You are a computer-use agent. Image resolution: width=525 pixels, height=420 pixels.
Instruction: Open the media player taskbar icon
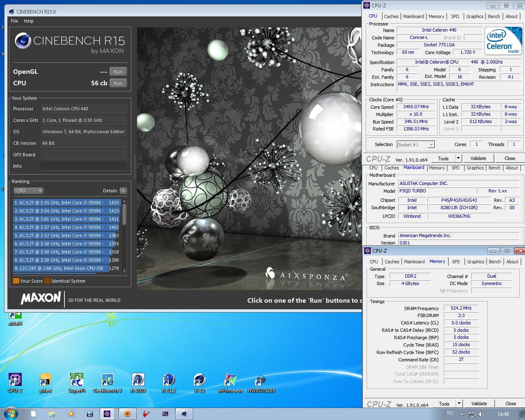tap(71, 414)
